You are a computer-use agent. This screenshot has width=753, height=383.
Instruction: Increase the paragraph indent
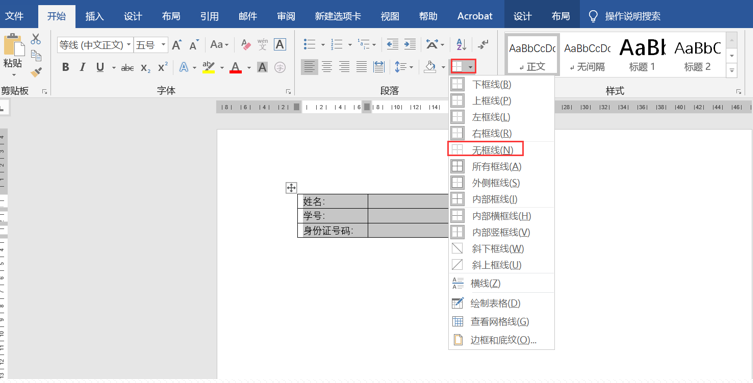pos(410,45)
